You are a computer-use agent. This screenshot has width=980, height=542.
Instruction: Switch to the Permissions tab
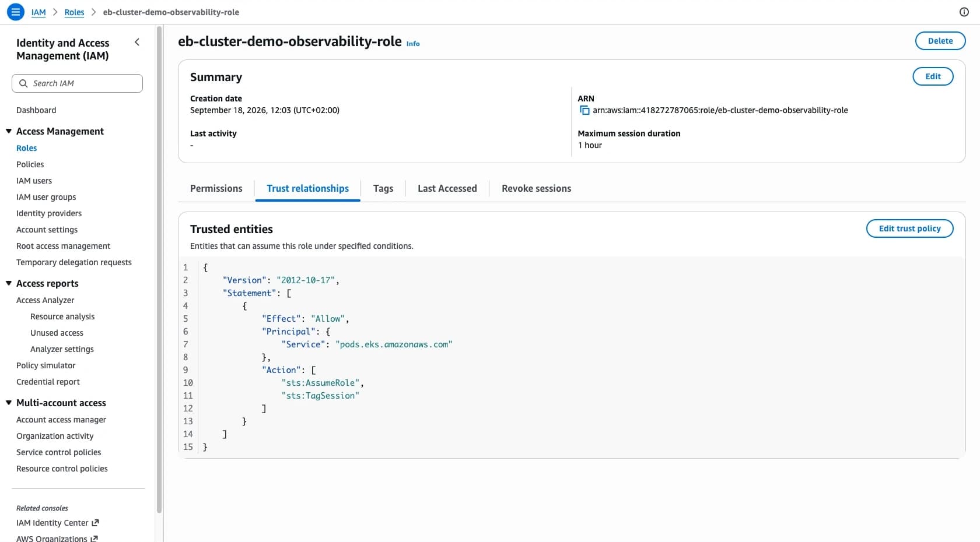216,188
